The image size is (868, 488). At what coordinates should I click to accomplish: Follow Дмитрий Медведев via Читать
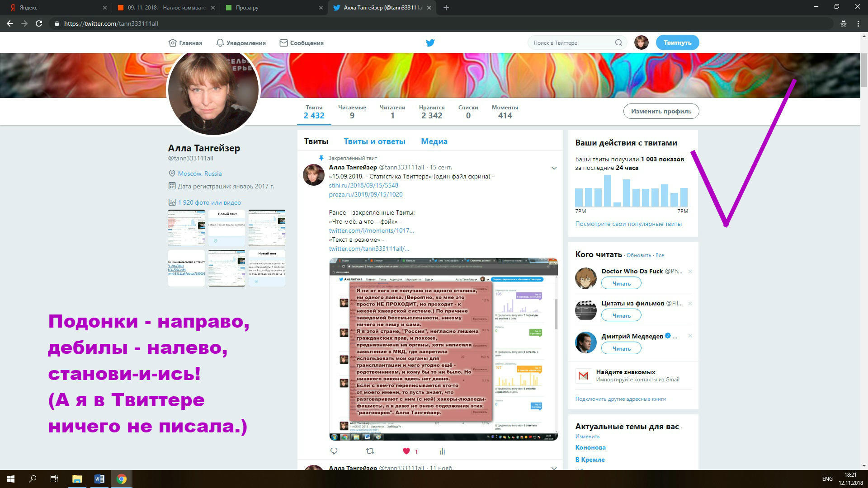pos(621,348)
